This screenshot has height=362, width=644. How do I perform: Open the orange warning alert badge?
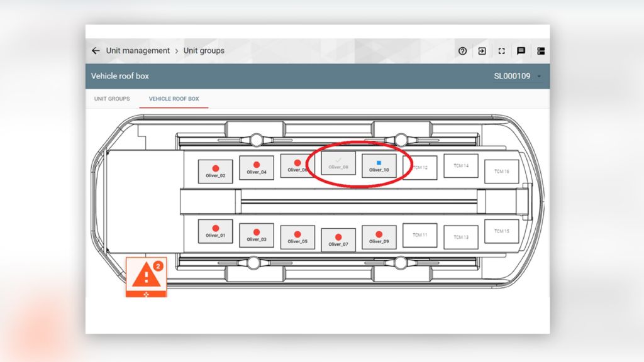point(146,273)
